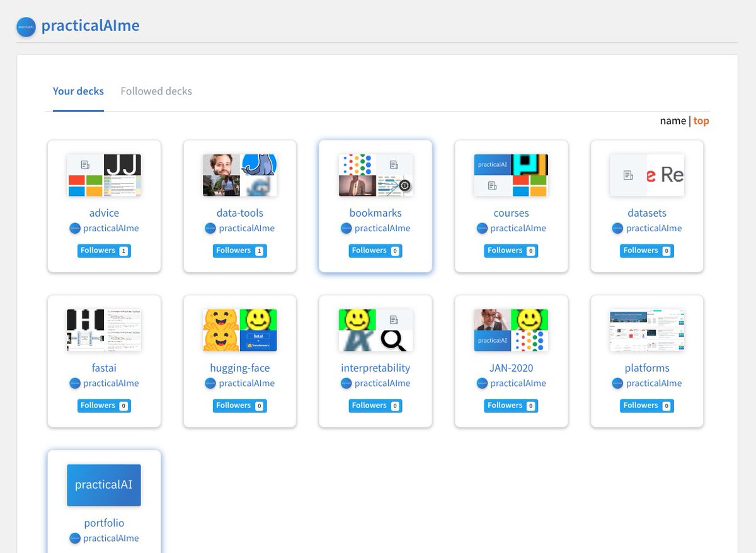The height and width of the screenshot is (553, 756).
Task: Open the advice deck thumbnail
Action: click(104, 175)
